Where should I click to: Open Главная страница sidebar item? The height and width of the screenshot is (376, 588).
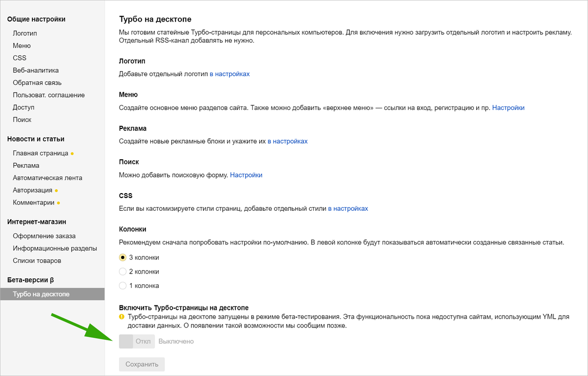tap(41, 153)
